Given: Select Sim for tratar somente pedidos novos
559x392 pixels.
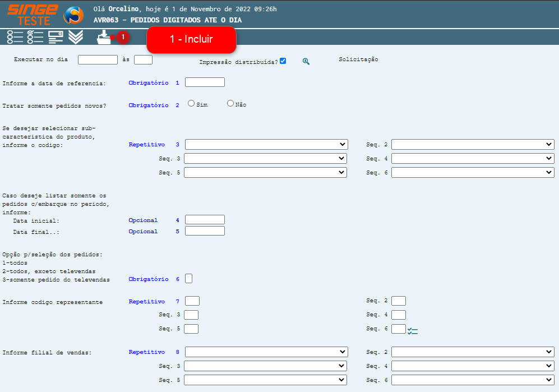Looking at the screenshot, I should (x=191, y=103).
